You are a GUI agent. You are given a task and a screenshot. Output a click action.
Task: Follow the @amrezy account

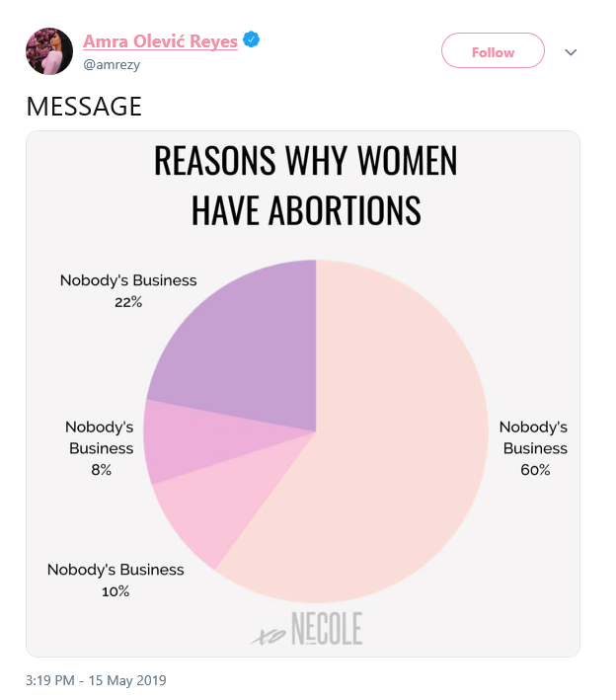point(493,50)
